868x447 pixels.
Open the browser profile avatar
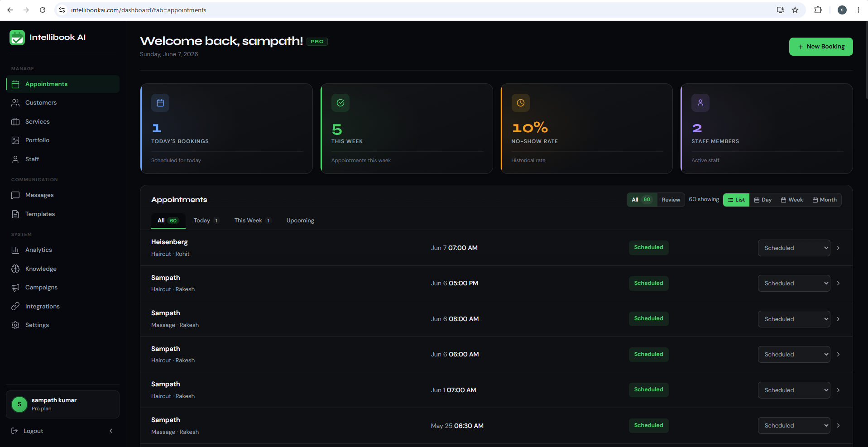click(x=842, y=10)
